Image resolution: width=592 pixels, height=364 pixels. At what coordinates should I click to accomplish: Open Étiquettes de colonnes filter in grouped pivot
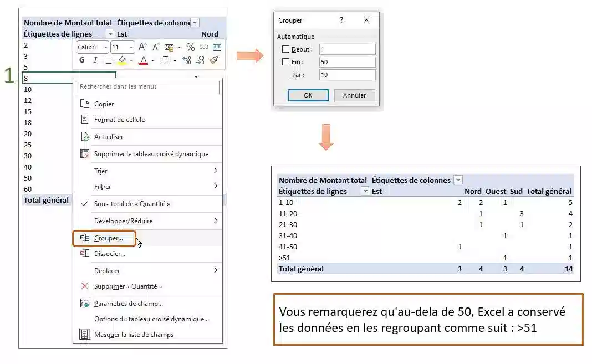(458, 180)
